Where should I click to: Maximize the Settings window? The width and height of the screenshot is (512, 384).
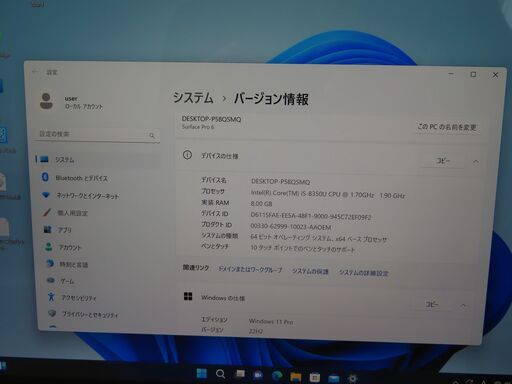click(x=473, y=74)
